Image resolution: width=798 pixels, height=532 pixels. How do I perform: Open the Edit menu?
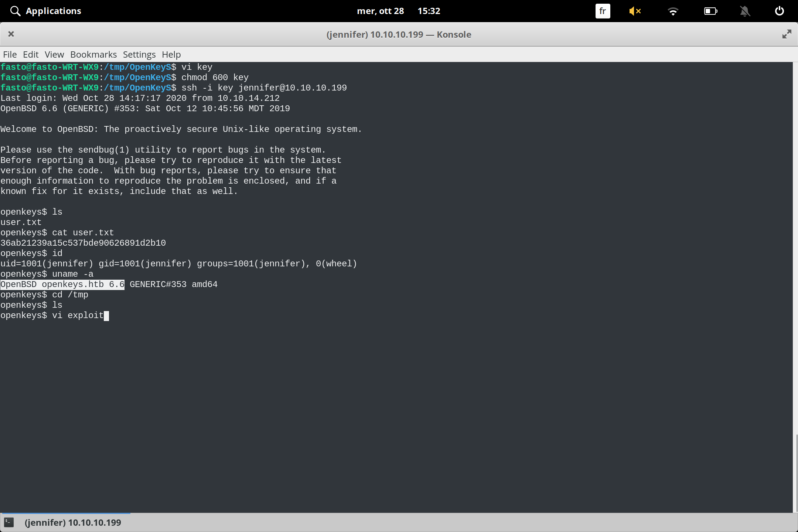click(31, 54)
